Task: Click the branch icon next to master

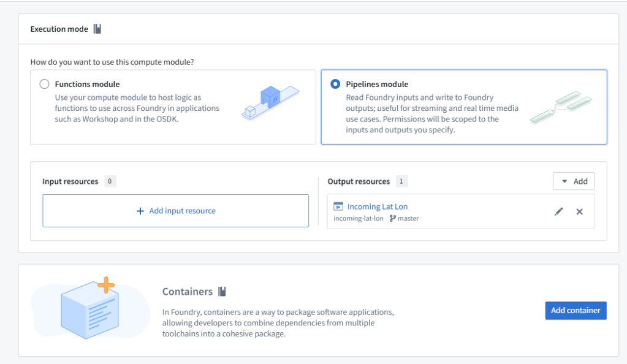Action: pyautogui.click(x=392, y=218)
